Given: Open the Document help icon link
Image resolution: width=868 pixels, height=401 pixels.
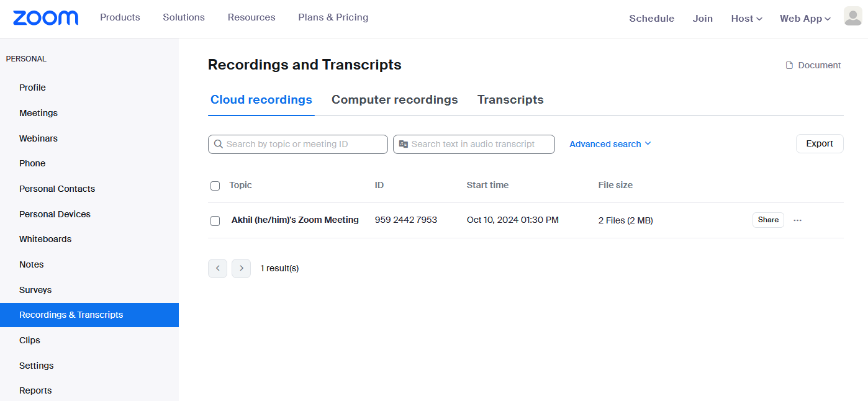Looking at the screenshot, I should (813, 65).
